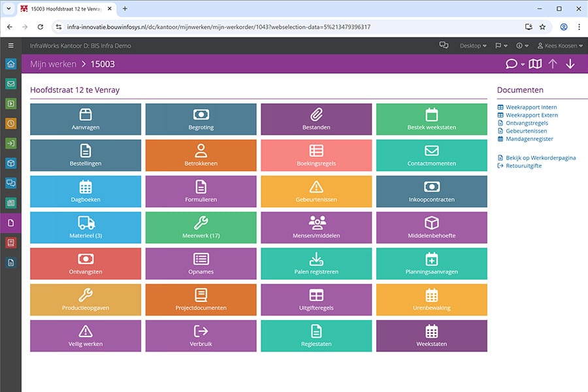Click the hamburger menu icon in sidebar
Image resolution: width=588 pixels, height=392 pixels.
tap(10, 46)
